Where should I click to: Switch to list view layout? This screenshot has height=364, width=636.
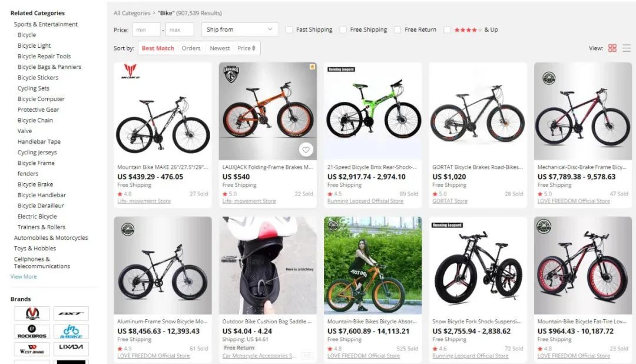coord(627,48)
